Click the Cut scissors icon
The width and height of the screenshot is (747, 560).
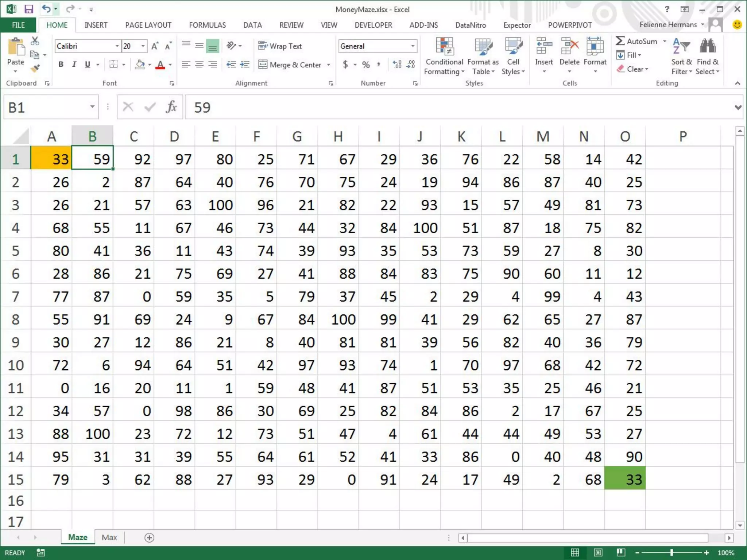click(35, 41)
